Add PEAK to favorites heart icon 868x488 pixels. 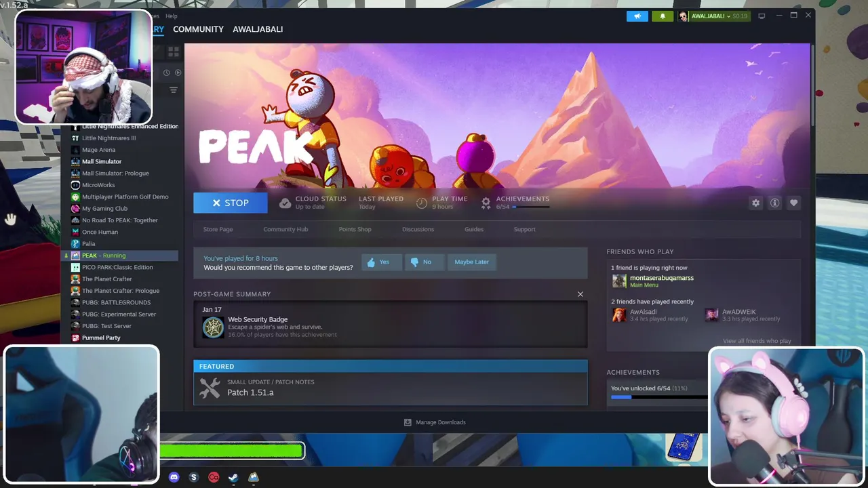[793, 203]
